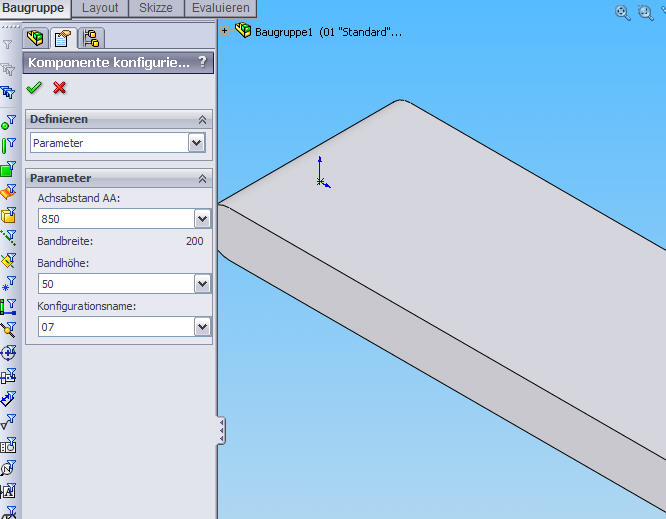Click the blue origin marker in viewport
Viewport: 666px width, 519px height.
[x=323, y=172]
